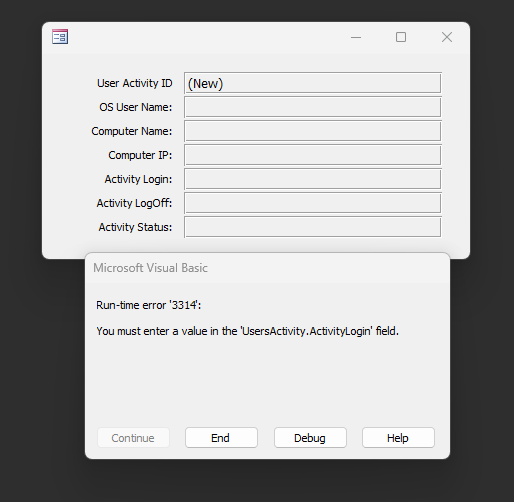Image resolution: width=514 pixels, height=502 pixels.
Task: Click the OS User Name label
Action: click(x=136, y=107)
